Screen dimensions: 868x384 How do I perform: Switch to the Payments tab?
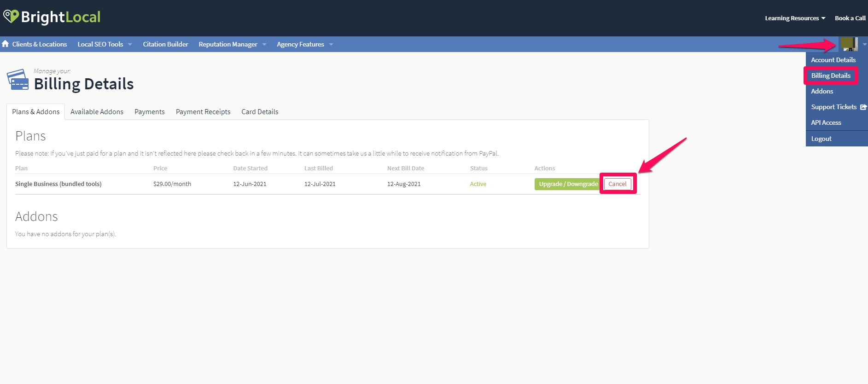[x=149, y=112]
